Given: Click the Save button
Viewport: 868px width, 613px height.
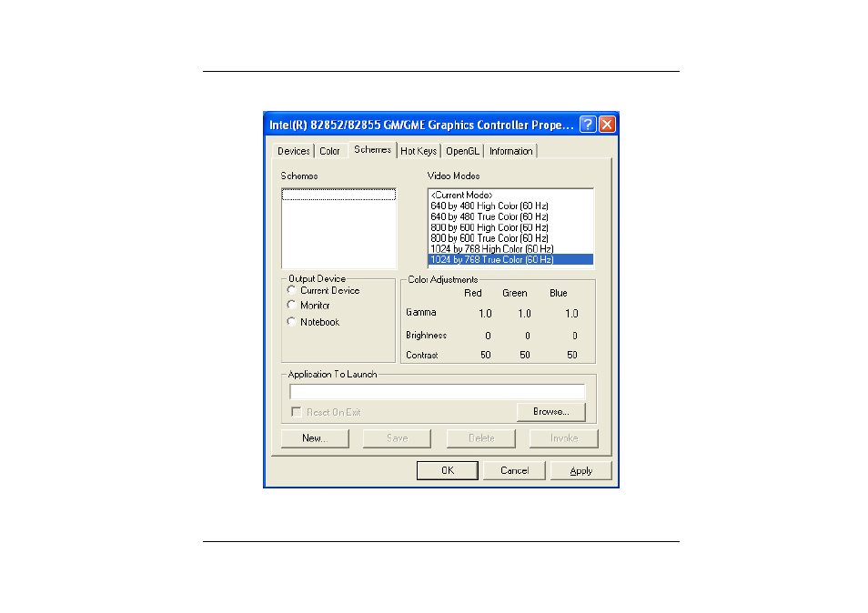Looking at the screenshot, I should 397,438.
